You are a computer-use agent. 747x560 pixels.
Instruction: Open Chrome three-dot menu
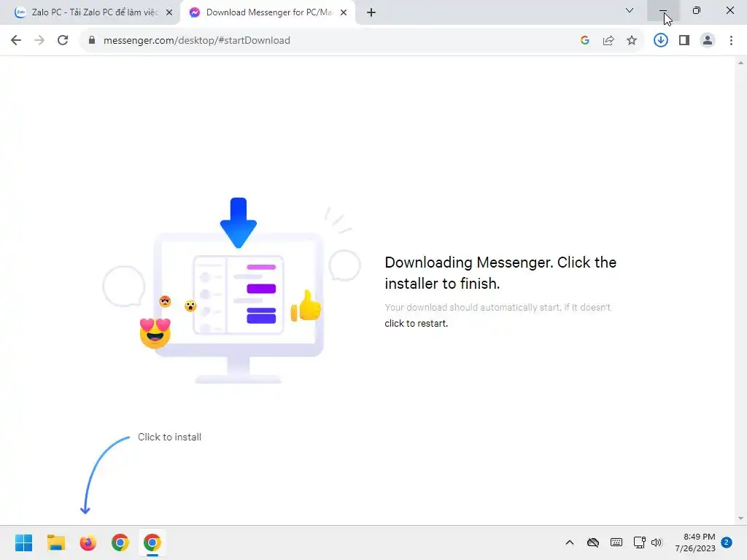pyautogui.click(x=731, y=41)
